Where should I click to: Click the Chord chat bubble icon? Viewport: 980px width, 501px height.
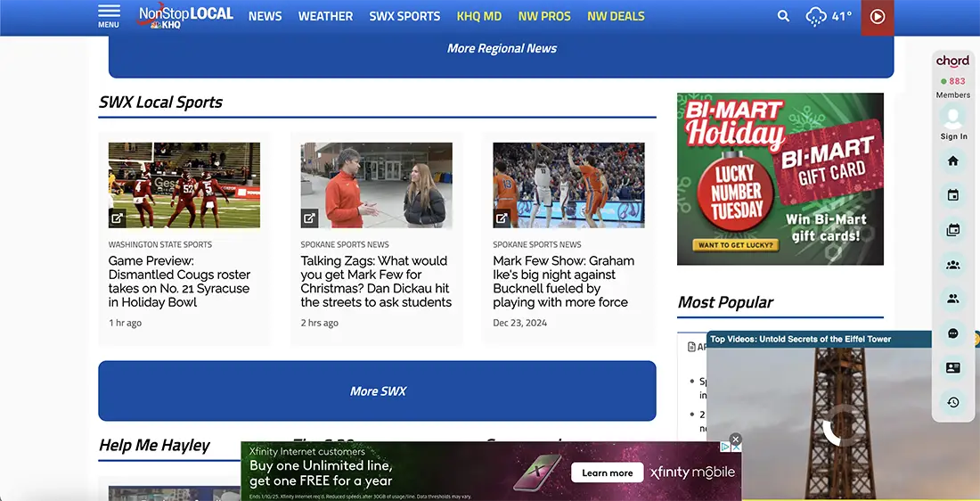tap(953, 333)
